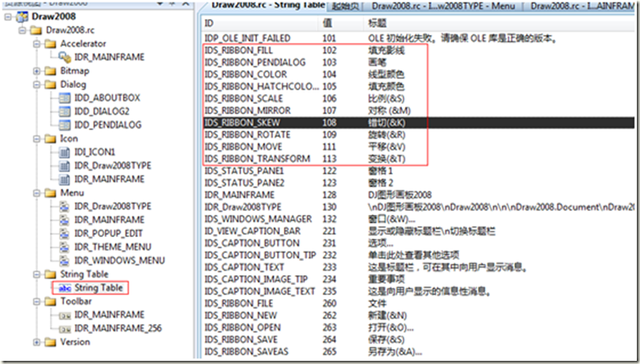
Task: Sort by the 标题 column header
Action: 499,23
